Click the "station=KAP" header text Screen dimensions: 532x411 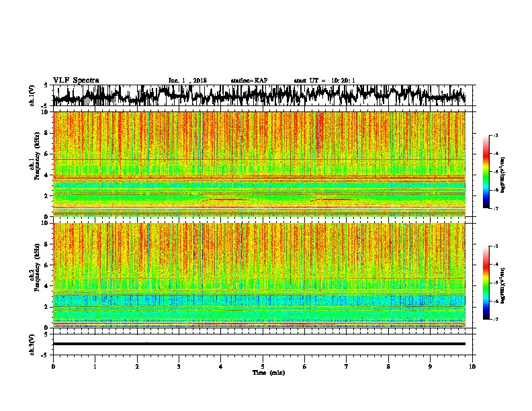pos(249,81)
